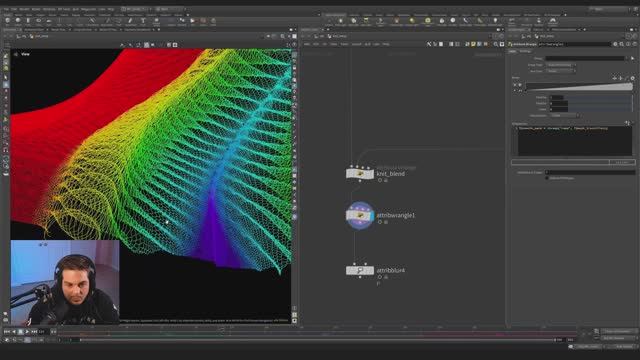Play animation forward in playbar

(27, 332)
